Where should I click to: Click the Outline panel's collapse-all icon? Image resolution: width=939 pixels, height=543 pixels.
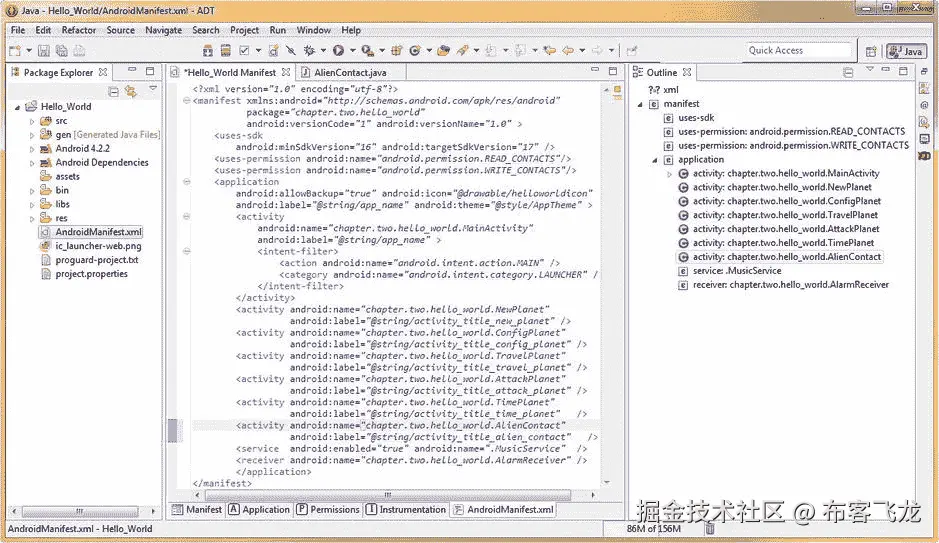848,72
